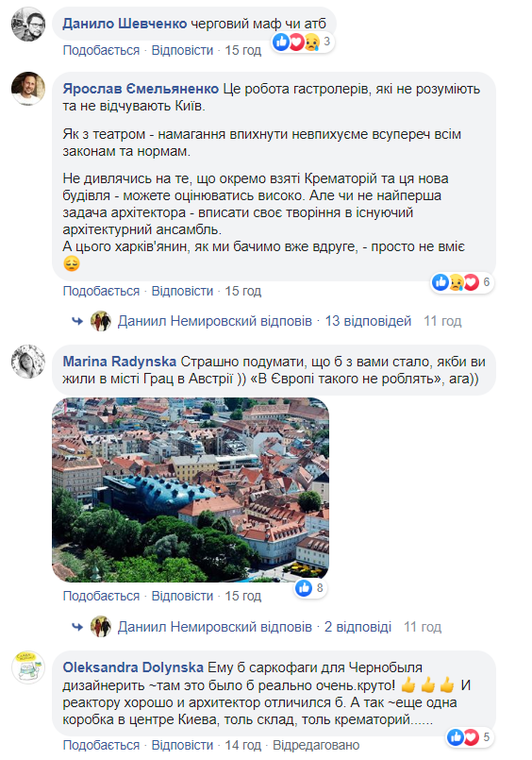Open Marina Radynska's avatar image
Screen dimensions: 532x760
point(28,362)
